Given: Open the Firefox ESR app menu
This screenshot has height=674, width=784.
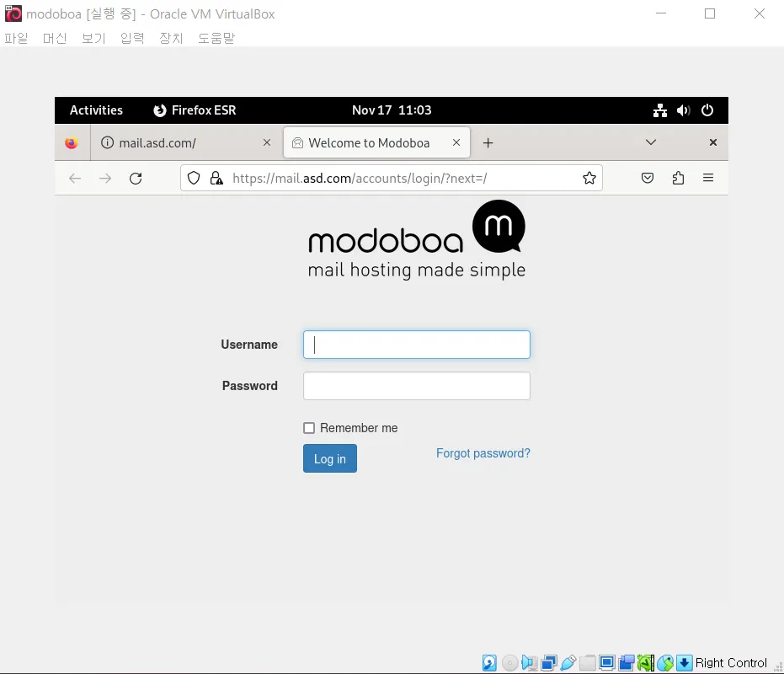Looking at the screenshot, I should (195, 110).
